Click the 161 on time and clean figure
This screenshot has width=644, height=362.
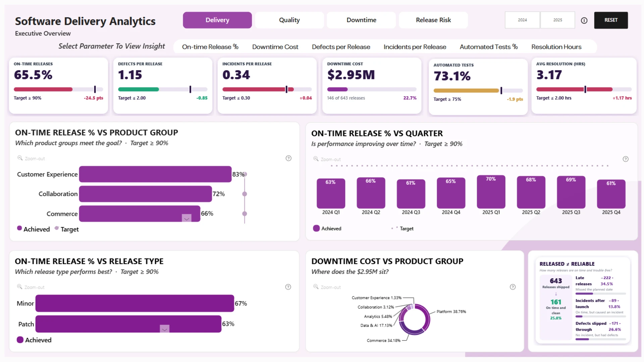pyautogui.click(x=556, y=302)
